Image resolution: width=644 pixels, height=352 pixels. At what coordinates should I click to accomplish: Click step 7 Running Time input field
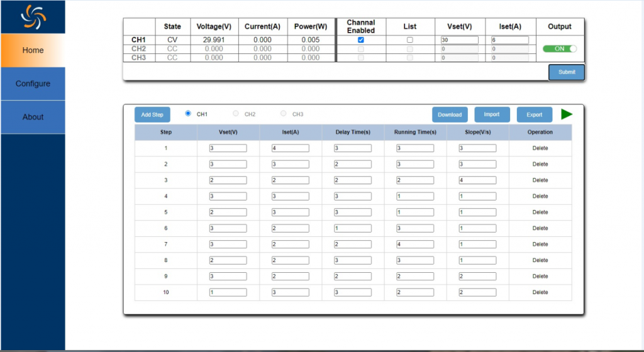pyautogui.click(x=414, y=245)
